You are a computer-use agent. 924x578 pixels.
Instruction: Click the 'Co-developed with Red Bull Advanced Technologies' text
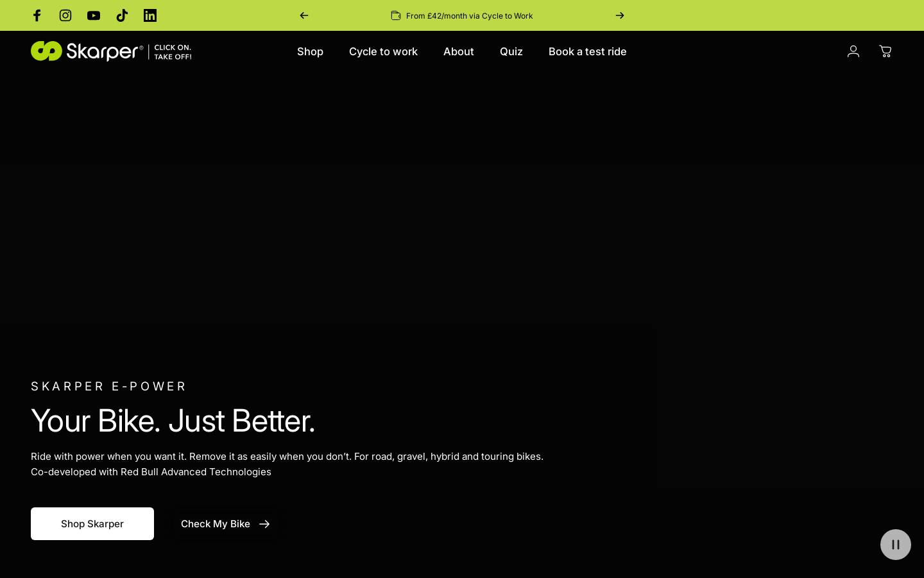coord(151,472)
